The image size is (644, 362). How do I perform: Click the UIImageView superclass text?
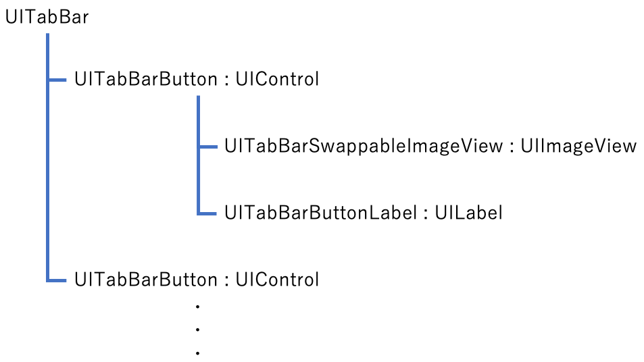point(578,147)
